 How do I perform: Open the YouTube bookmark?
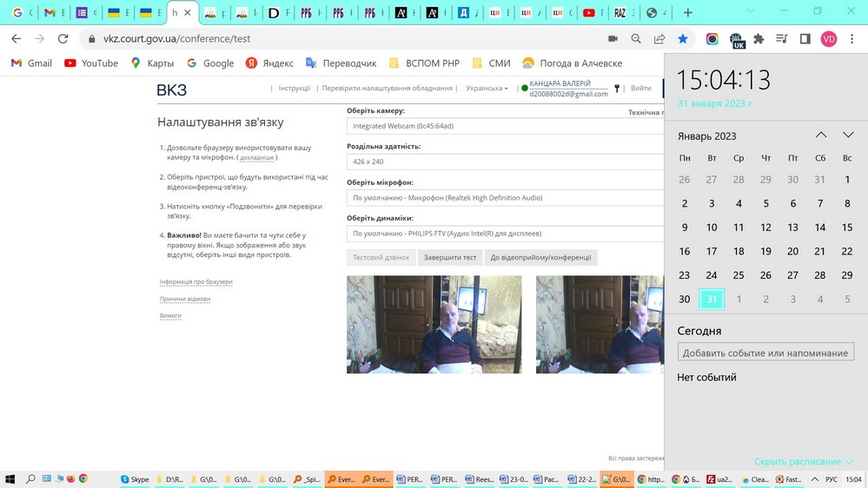(90, 63)
